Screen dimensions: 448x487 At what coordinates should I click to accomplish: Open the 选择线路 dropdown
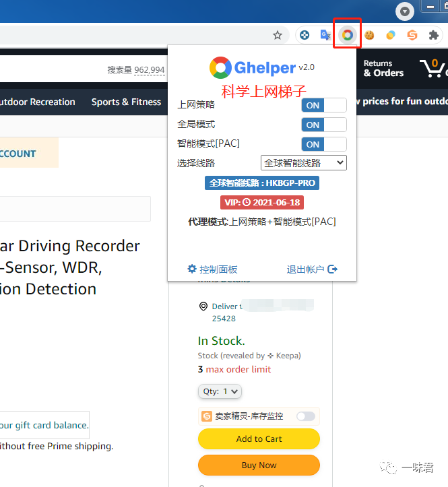(304, 163)
